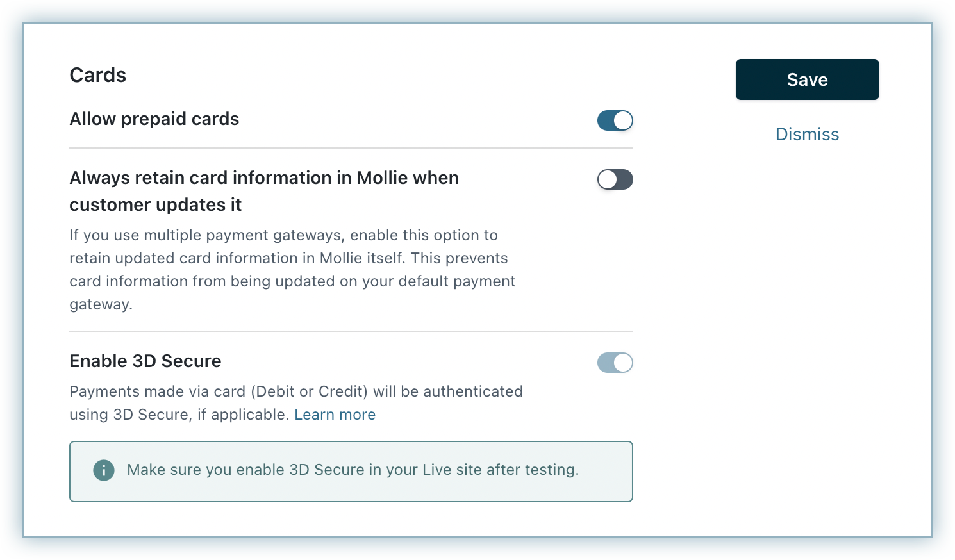Click the Cards section heading
Image resolution: width=955 pixels, height=560 pixels.
click(x=98, y=75)
